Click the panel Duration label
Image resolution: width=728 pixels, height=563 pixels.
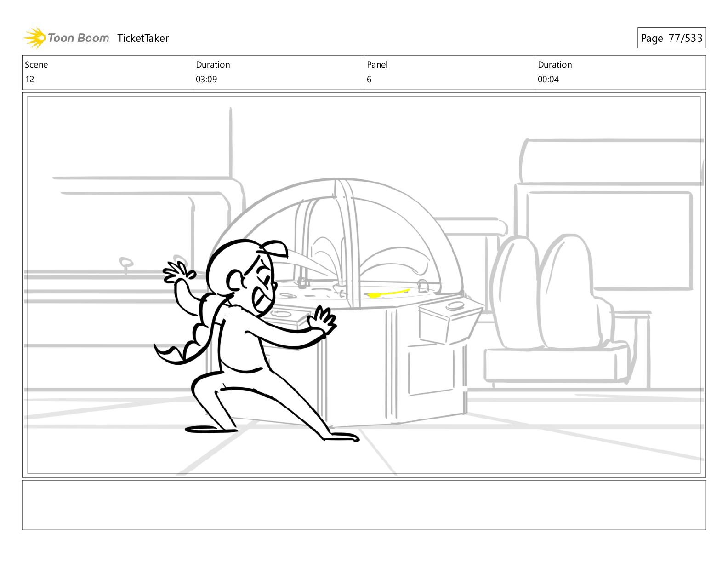pos(555,65)
